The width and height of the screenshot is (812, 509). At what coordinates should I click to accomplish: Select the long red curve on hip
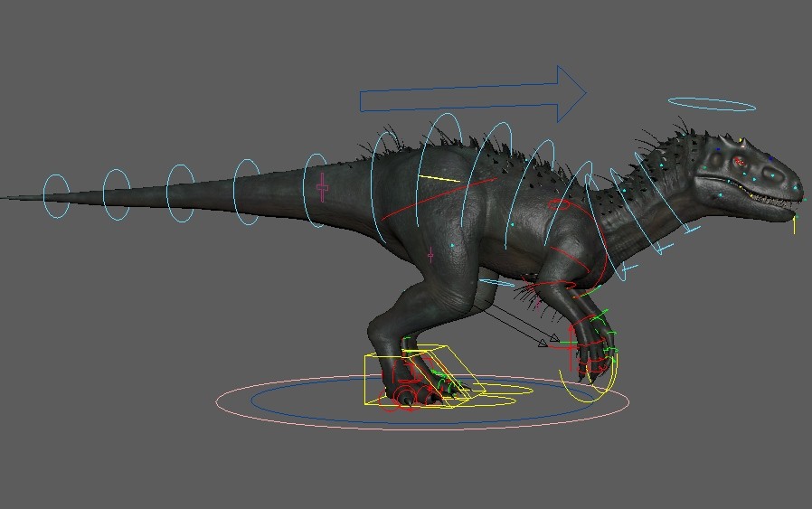(439, 199)
